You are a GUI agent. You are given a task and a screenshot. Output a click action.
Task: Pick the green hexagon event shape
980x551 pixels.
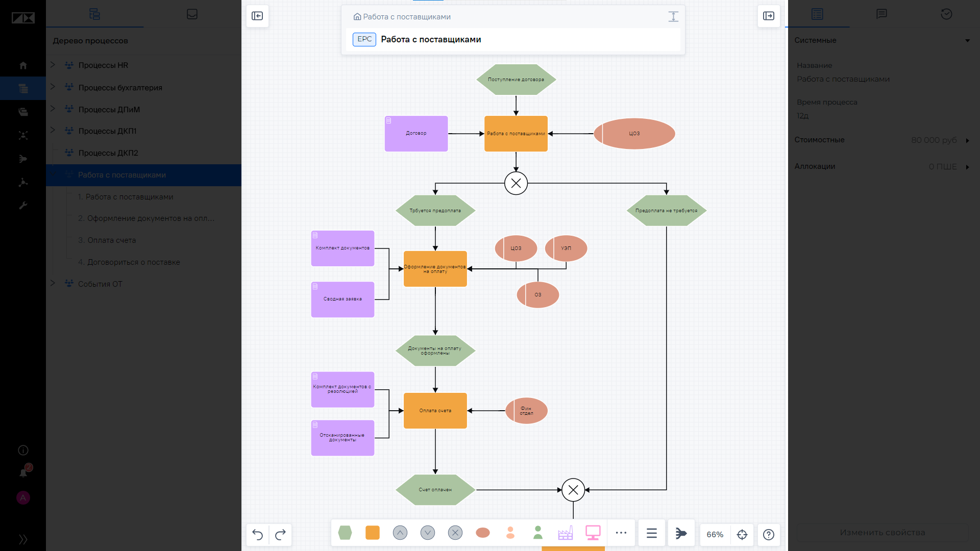tap(345, 533)
